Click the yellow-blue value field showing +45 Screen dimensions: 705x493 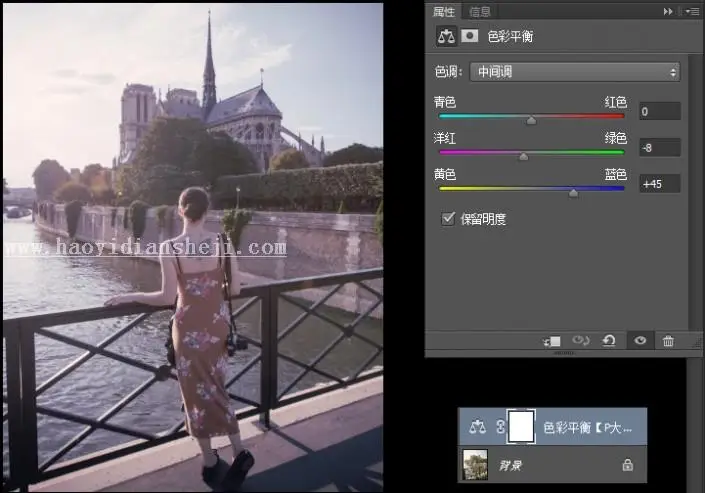pyautogui.click(x=660, y=184)
